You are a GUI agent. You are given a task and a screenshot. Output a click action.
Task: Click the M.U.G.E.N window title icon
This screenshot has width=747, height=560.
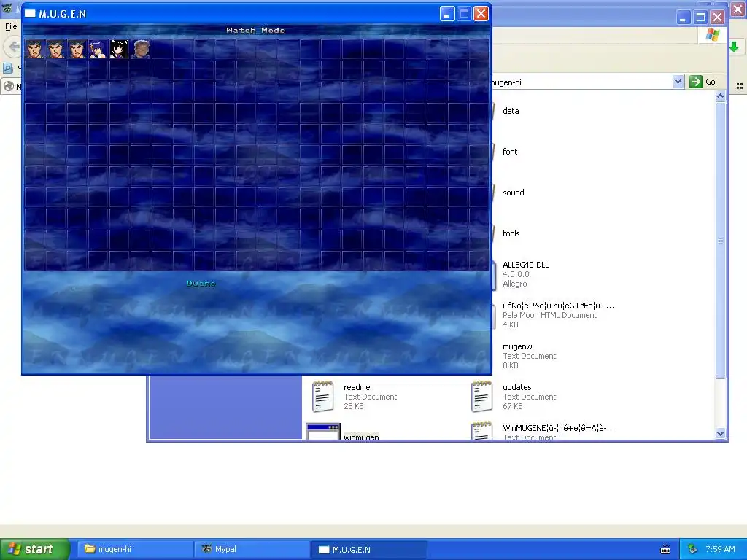30,13
